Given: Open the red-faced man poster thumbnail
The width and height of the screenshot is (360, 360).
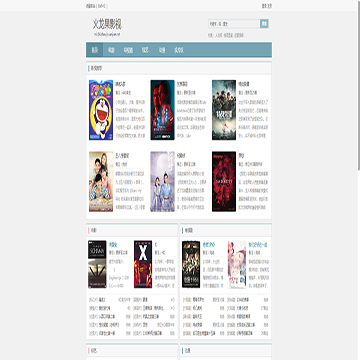Looking at the screenshot, I should (x=162, y=110).
